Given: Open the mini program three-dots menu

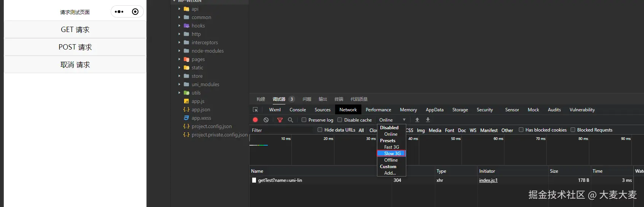Looking at the screenshot, I should tap(119, 12).
